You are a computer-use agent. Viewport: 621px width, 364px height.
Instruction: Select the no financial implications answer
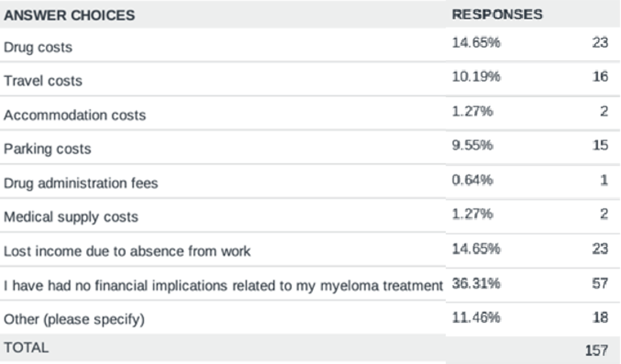click(x=223, y=286)
